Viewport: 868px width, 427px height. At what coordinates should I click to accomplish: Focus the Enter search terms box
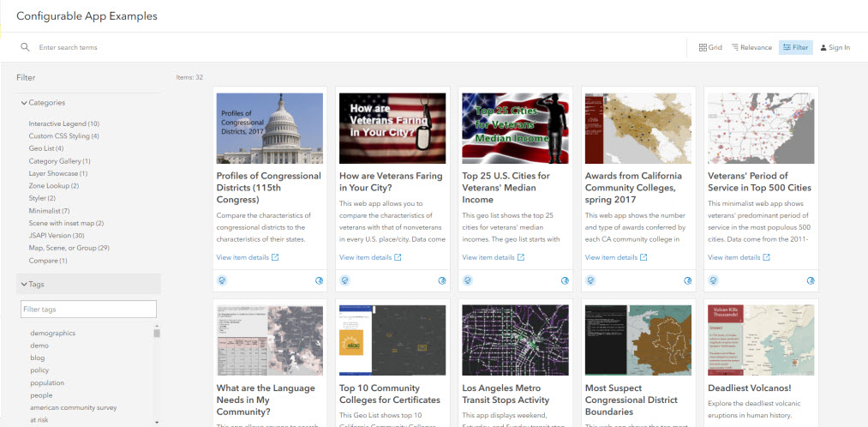(x=68, y=48)
